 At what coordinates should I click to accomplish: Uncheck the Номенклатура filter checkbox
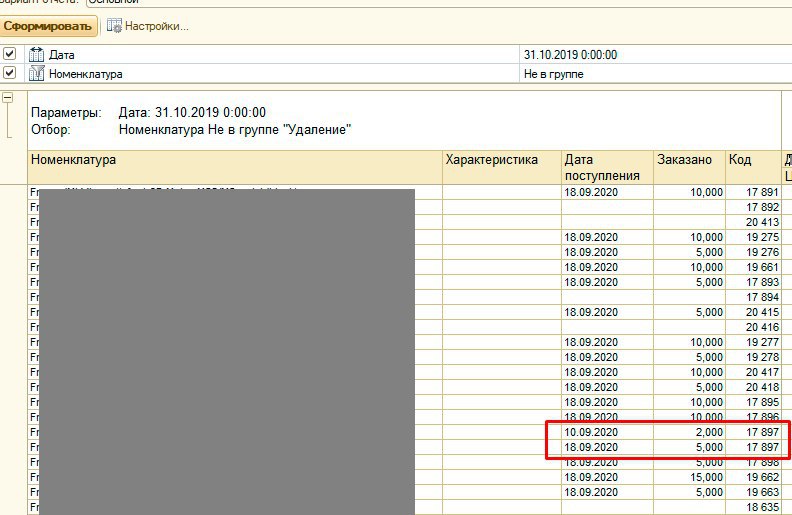(x=9, y=73)
